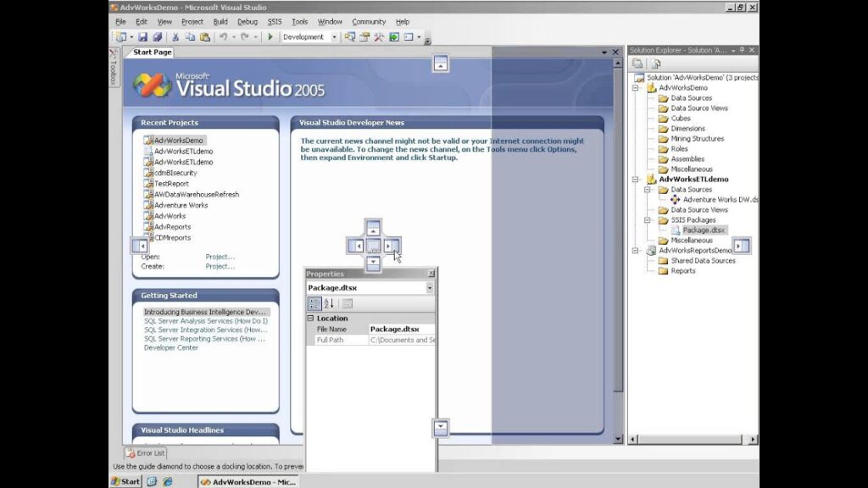Screen dimensions: 868x488
Task: Open the Development configuration dropdown
Action: pos(335,36)
